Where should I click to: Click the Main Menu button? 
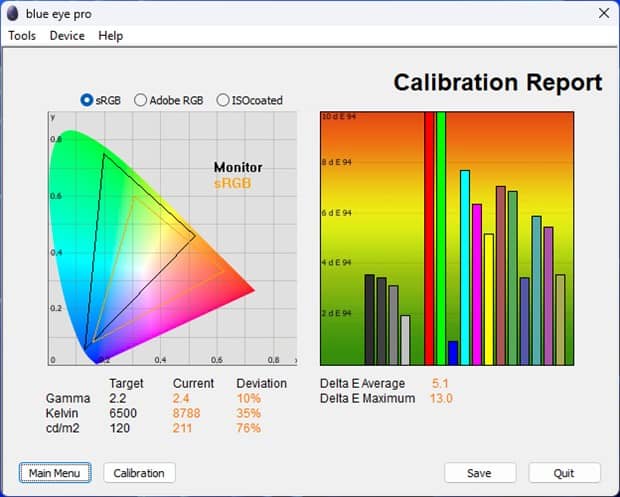[x=55, y=472]
